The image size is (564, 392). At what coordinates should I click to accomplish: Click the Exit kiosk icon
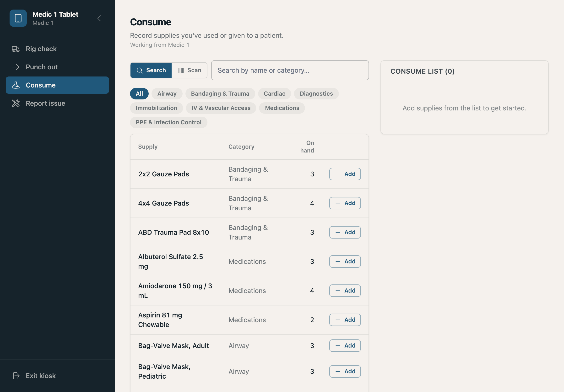[16, 376]
